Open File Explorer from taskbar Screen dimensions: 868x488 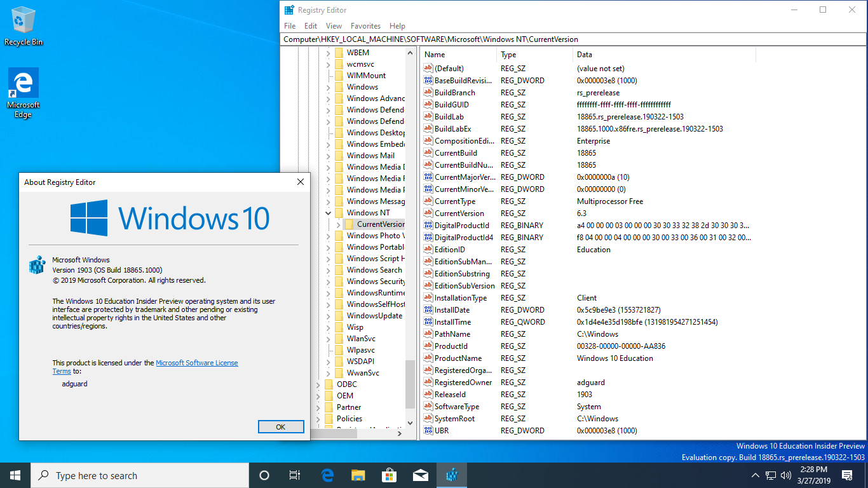pos(358,475)
